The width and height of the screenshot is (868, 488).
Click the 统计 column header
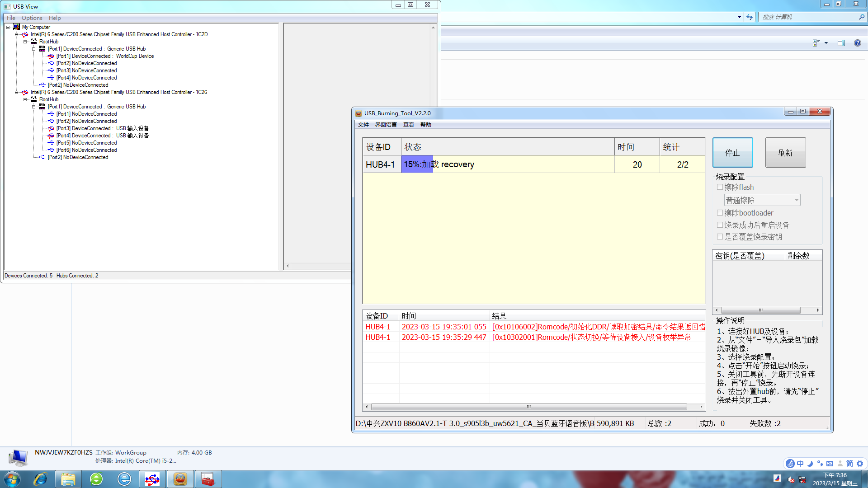[682, 147]
